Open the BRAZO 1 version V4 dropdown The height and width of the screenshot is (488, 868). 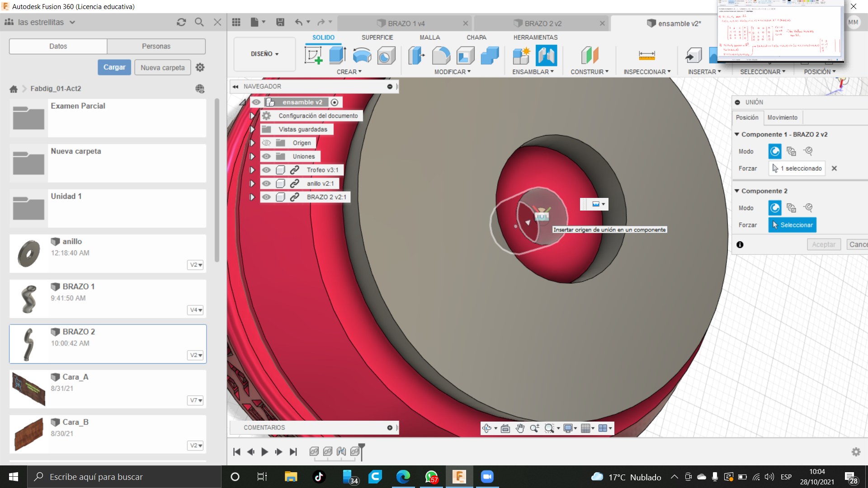coord(196,310)
